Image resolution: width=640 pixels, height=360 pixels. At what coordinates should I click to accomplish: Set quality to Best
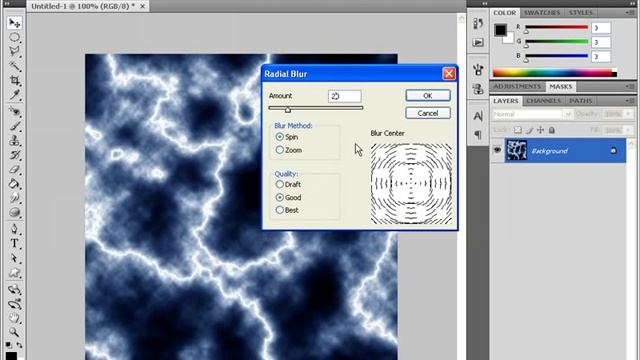coord(280,210)
